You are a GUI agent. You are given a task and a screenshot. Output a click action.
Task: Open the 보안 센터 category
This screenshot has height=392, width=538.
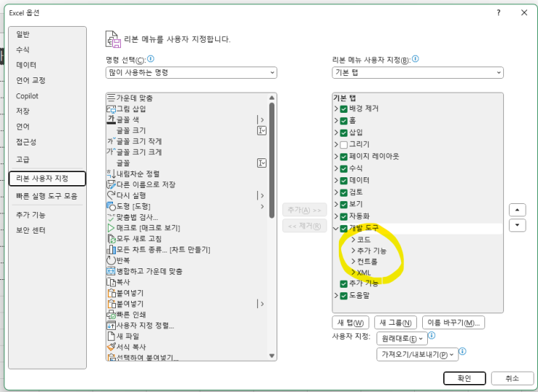pyautogui.click(x=47, y=230)
